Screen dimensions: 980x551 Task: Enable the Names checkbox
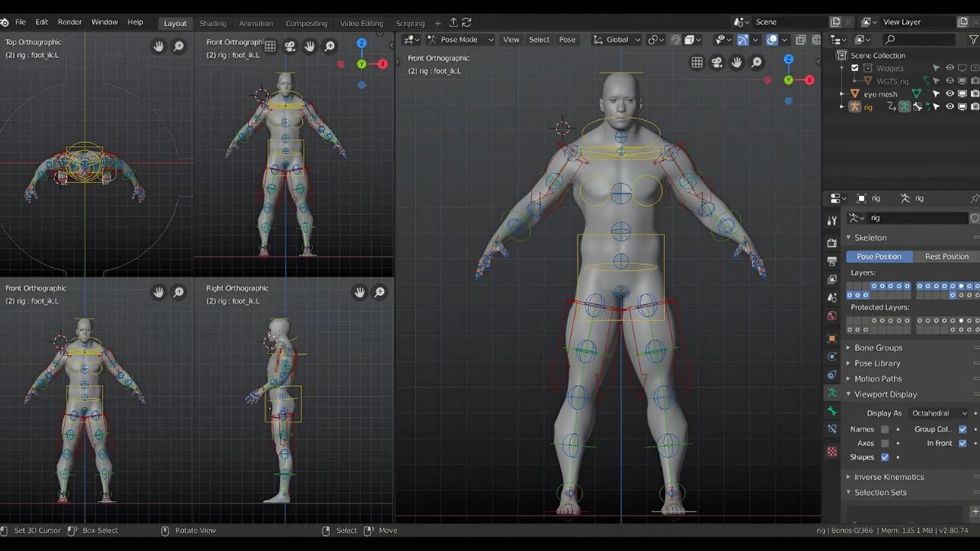coord(884,429)
